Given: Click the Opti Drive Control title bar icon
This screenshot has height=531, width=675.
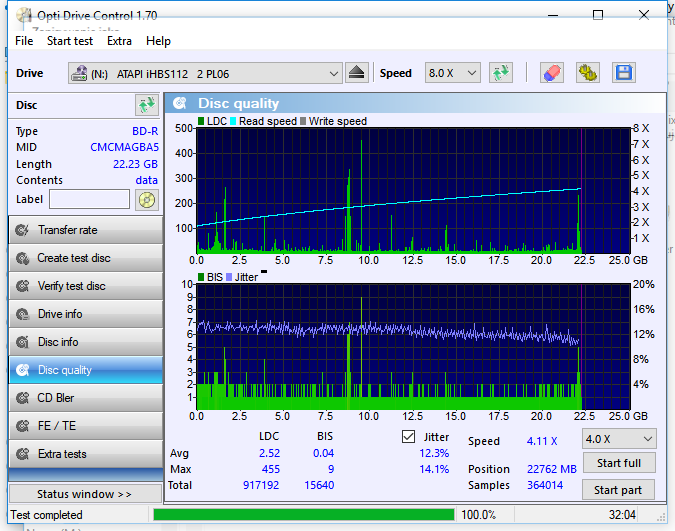Looking at the screenshot, I should coord(24,16).
